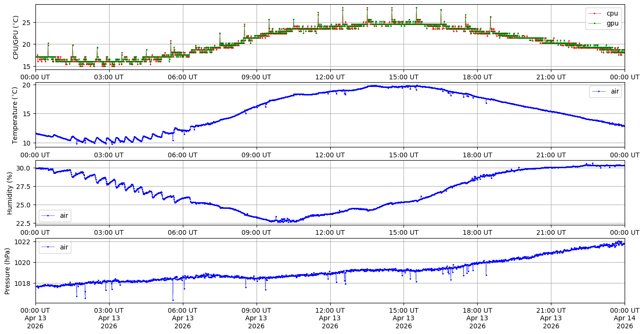The width and height of the screenshot is (644, 334).
Task: Click the 20 tick on the Temperature axis
Action: (x=26, y=85)
